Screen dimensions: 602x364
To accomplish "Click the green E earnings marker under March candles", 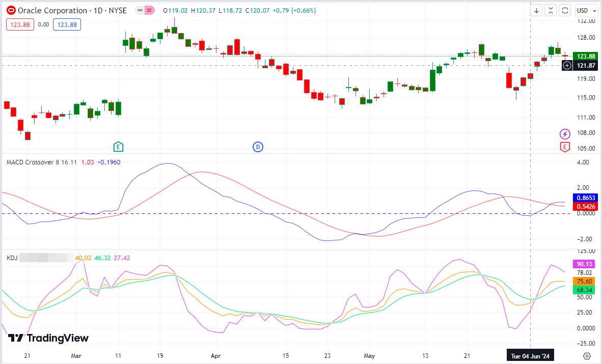I will coord(118,147).
